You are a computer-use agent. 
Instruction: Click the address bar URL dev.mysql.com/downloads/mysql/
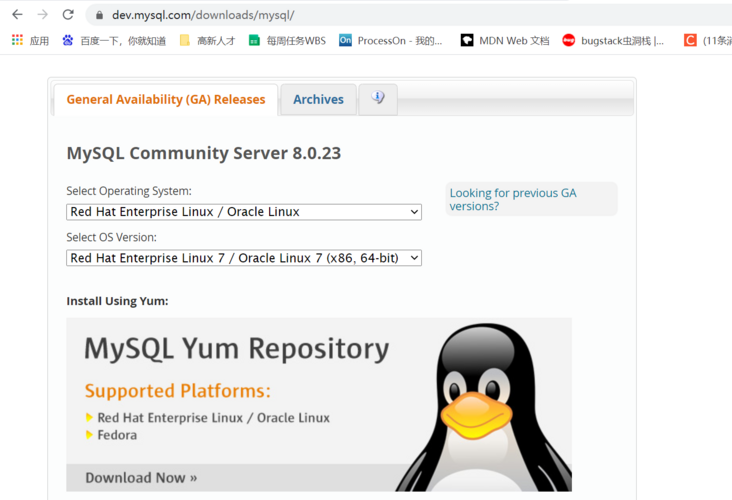(x=203, y=15)
